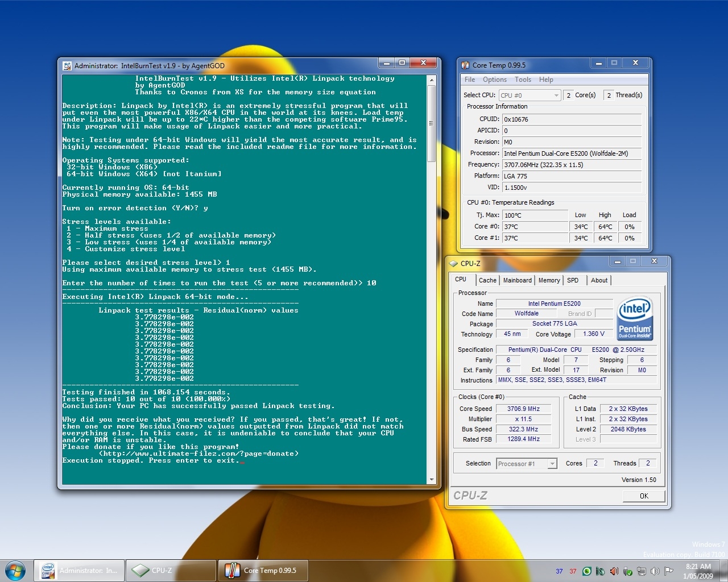The height and width of the screenshot is (582, 728).
Task: Click Core Temp 0.99.5 taskbar button
Action: point(263,571)
